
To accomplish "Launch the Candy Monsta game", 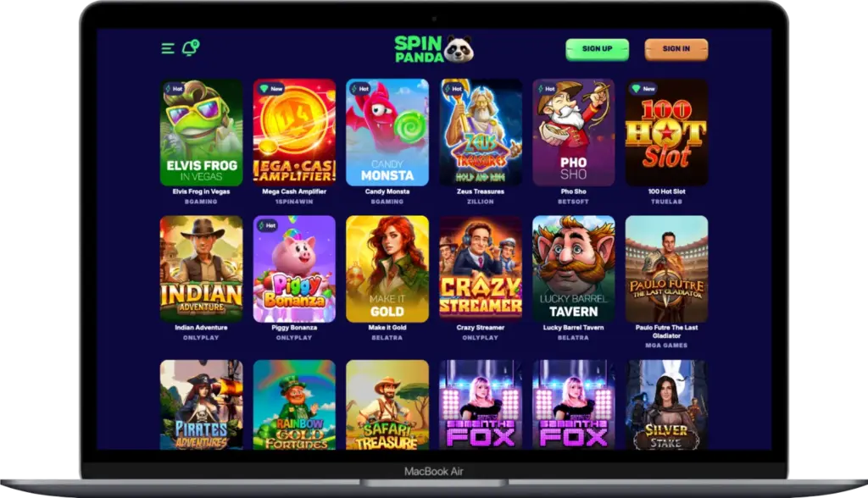I will pos(387,133).
